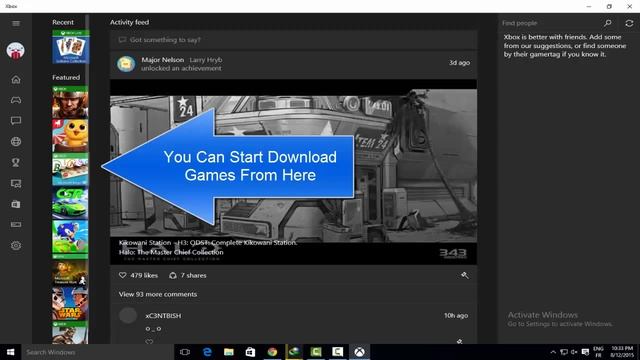The image size is (640, 360).
Task: Click the Find people search magnifier icon
Action: pyautogui.click(x=608, y=23)
